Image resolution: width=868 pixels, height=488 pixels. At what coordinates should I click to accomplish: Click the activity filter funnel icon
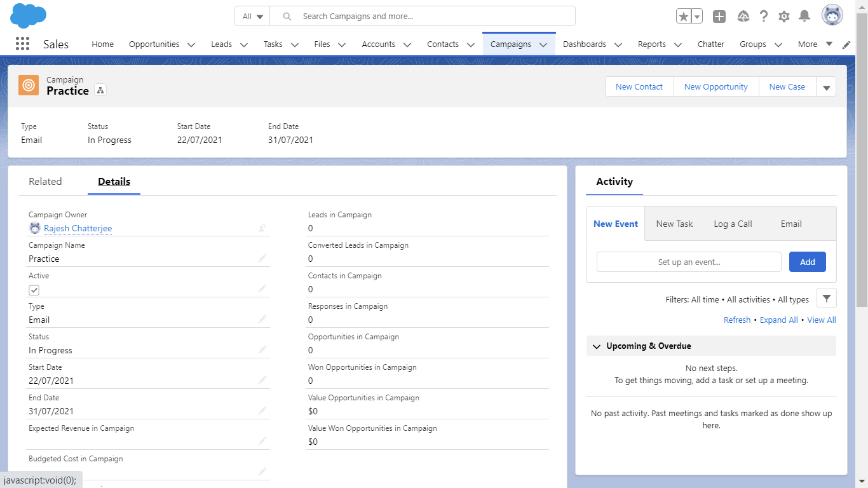point(826,298)
